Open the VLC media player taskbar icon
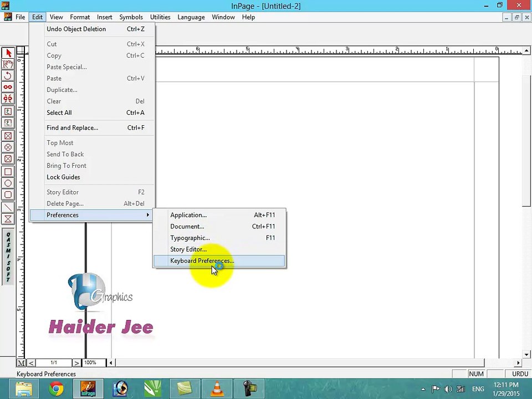The height and width of the screenshot is (399, 532). tap(217, 388)
